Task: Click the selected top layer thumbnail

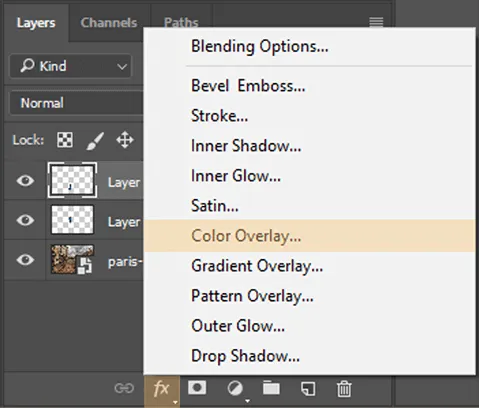Action: pos(72,180)
